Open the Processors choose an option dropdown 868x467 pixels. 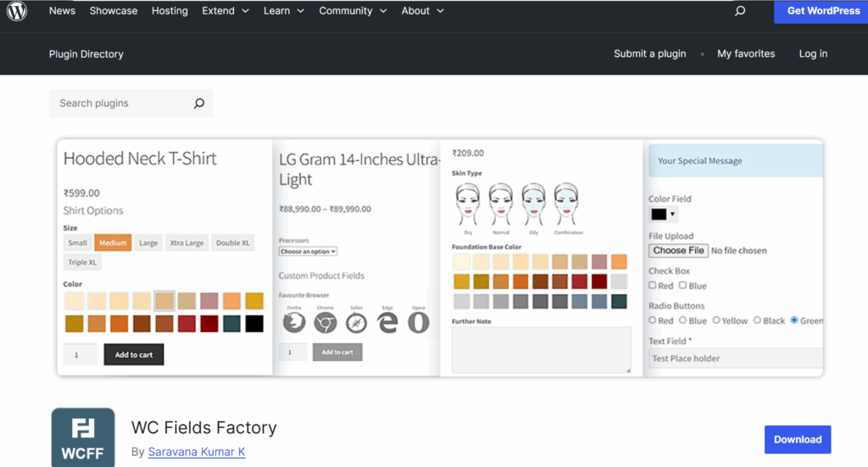[x=308, y=252]
